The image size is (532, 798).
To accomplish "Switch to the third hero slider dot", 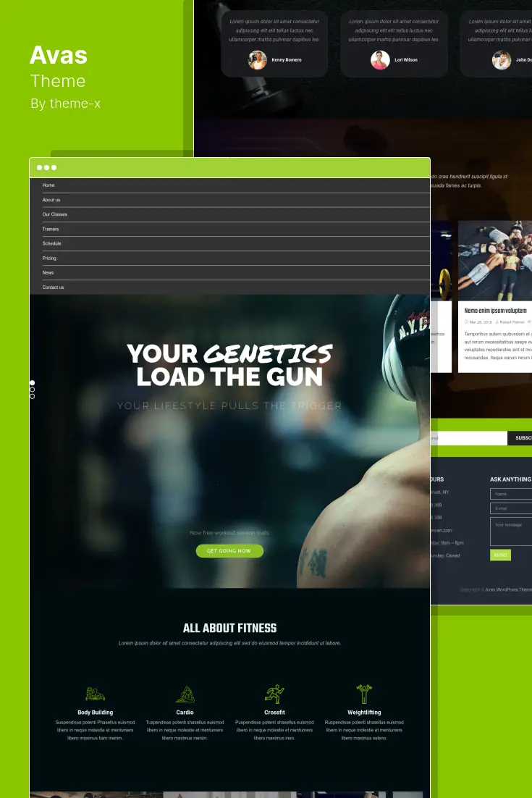I will pyautogui.click(x=32, y=396).
